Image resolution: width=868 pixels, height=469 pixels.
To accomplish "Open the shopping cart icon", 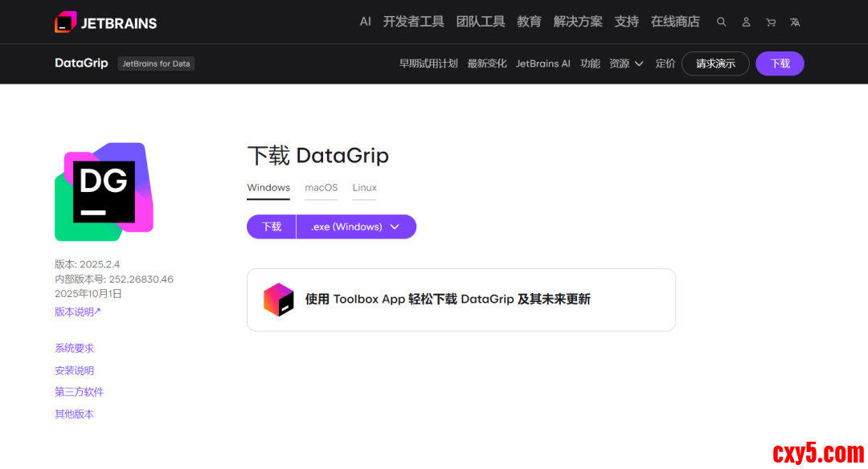I will tap(771, 22).
